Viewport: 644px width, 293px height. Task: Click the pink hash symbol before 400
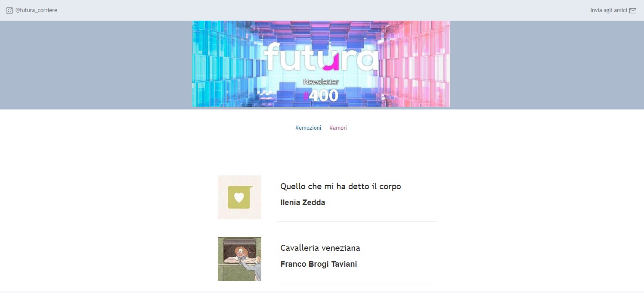pos(306,96)
